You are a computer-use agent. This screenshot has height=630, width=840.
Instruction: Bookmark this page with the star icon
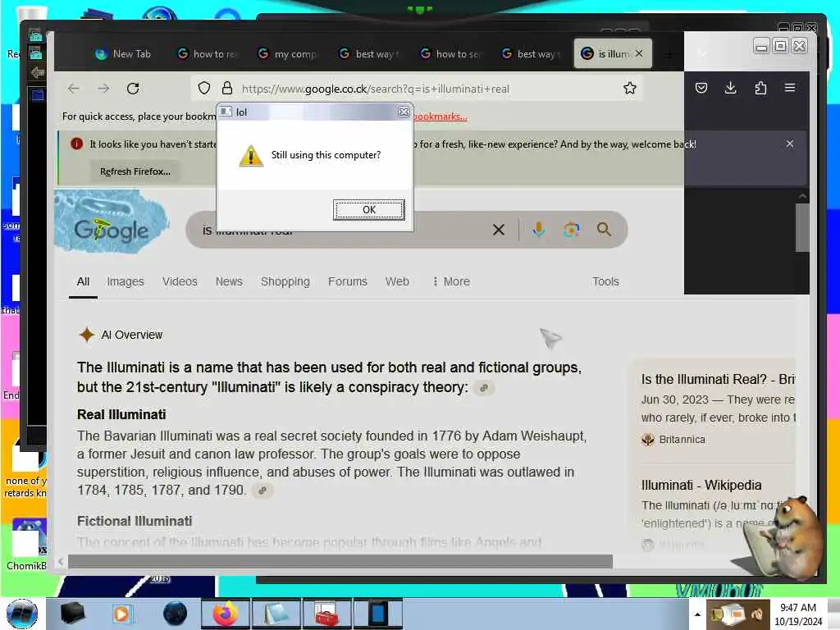(x=630, y=88)
